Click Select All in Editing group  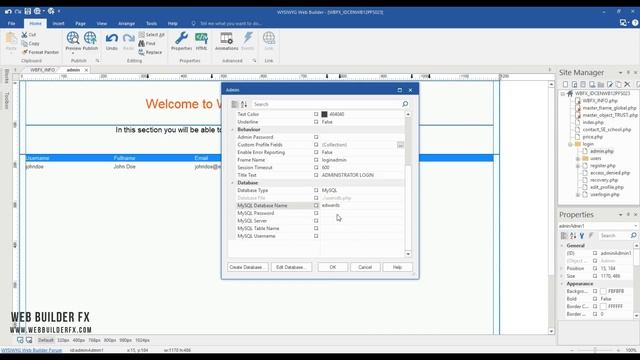point(151,35)
